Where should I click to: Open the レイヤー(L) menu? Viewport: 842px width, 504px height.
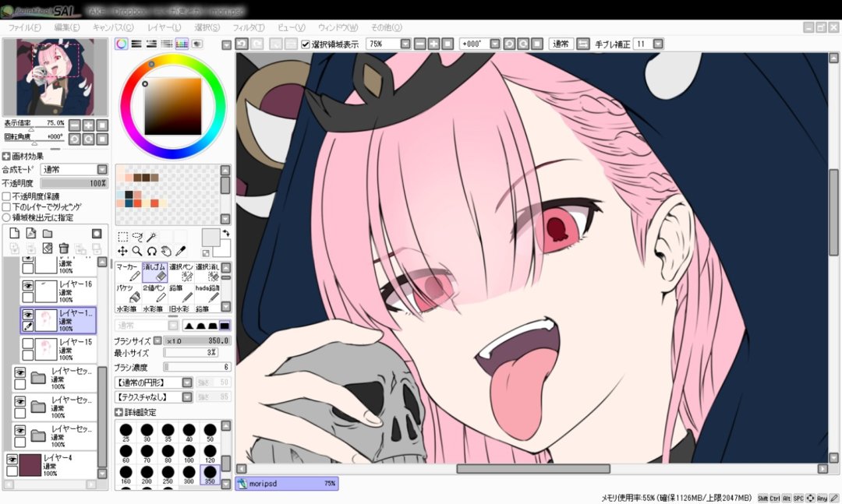coord(165,27)
